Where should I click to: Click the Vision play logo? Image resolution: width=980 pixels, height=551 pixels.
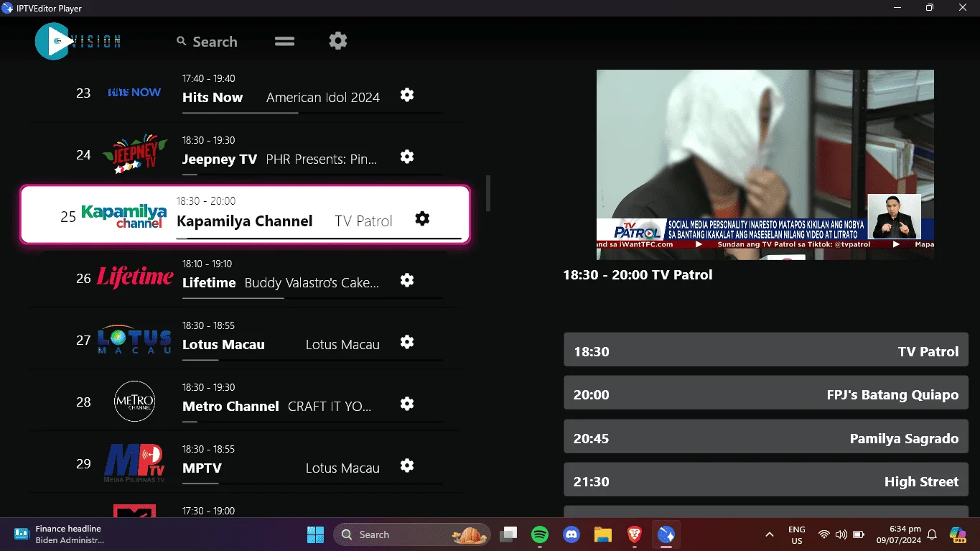[77, 41]
